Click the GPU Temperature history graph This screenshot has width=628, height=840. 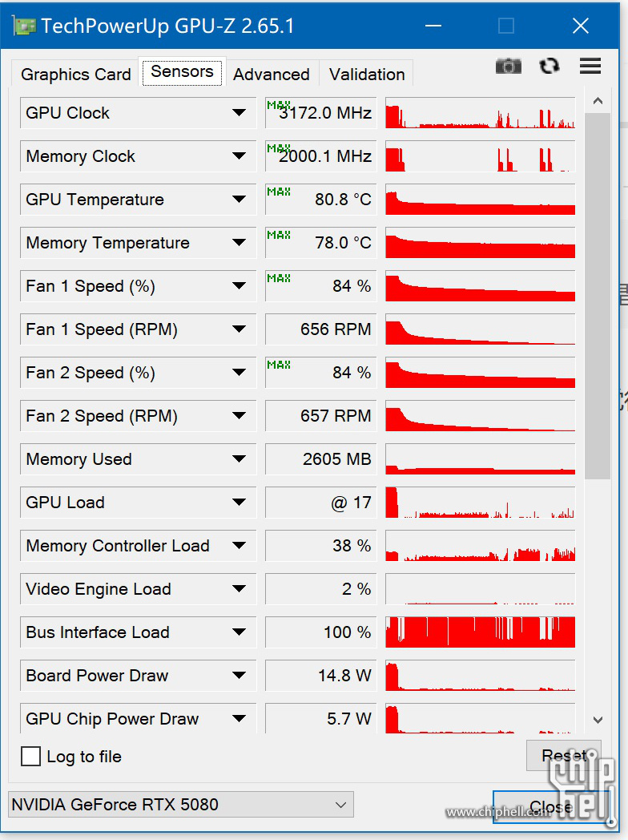[481, 200]
